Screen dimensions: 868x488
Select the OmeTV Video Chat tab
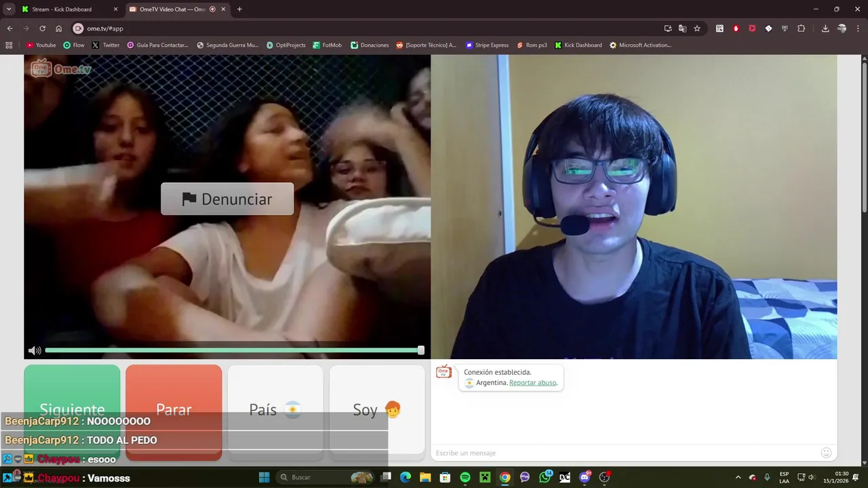176,9
